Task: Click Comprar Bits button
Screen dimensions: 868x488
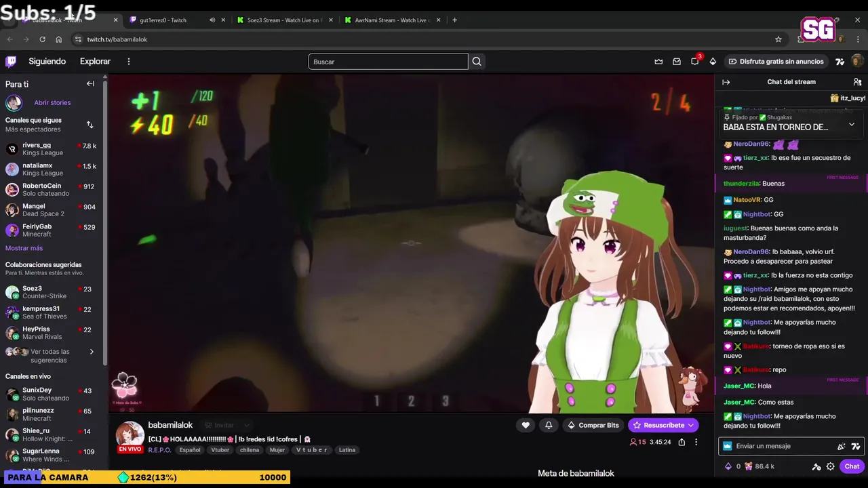Action: click(593, 425)
